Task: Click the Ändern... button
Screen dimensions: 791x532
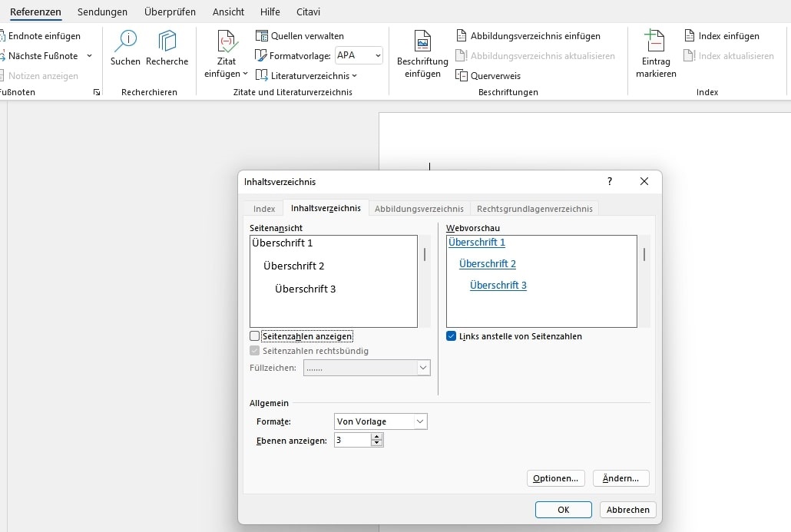Action: 621,478
